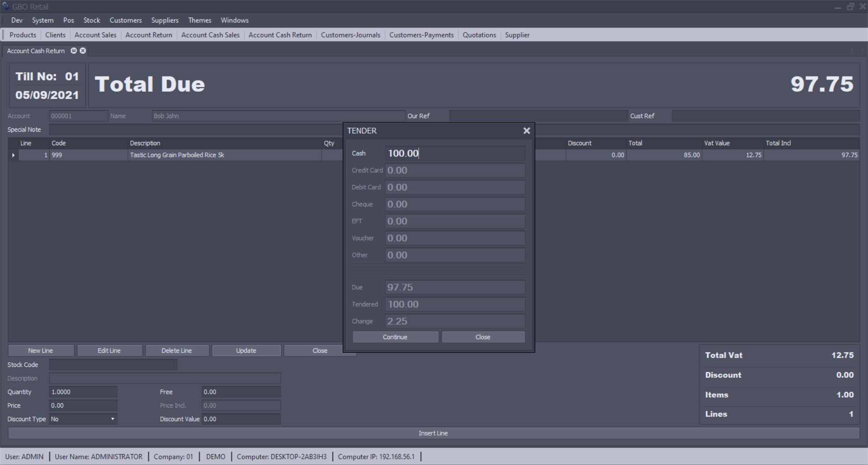Screen dimensions: 868x465
Task: Click the GBO Retail app icon
Action: (5, 6)
